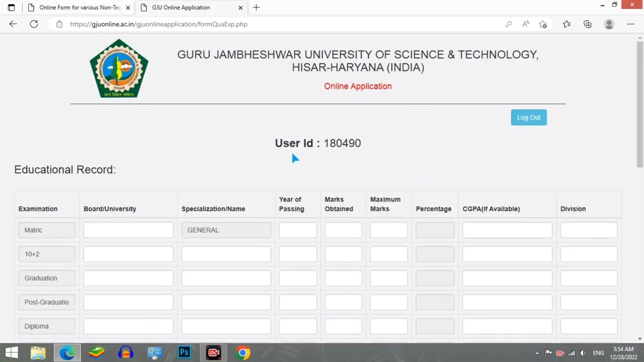Open the Windows Start menu
Screen dimensions: 644x362
coord(11,353)
